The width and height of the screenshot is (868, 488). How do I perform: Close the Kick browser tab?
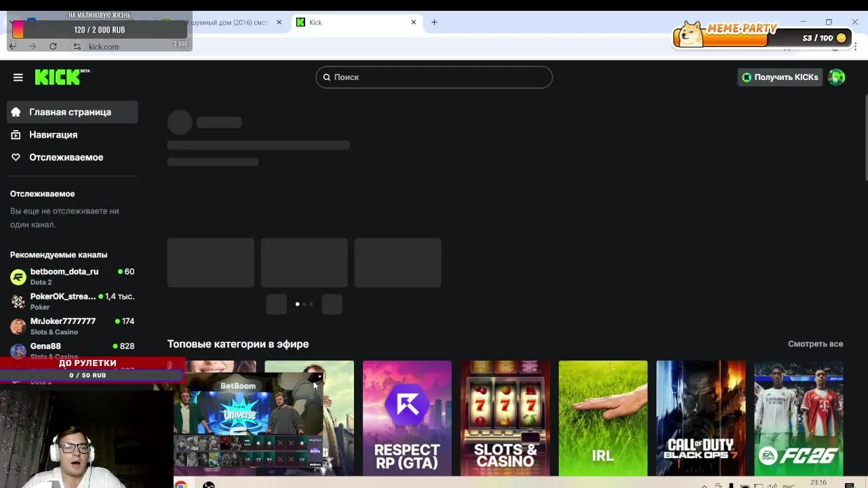click(x=414, y=22)
